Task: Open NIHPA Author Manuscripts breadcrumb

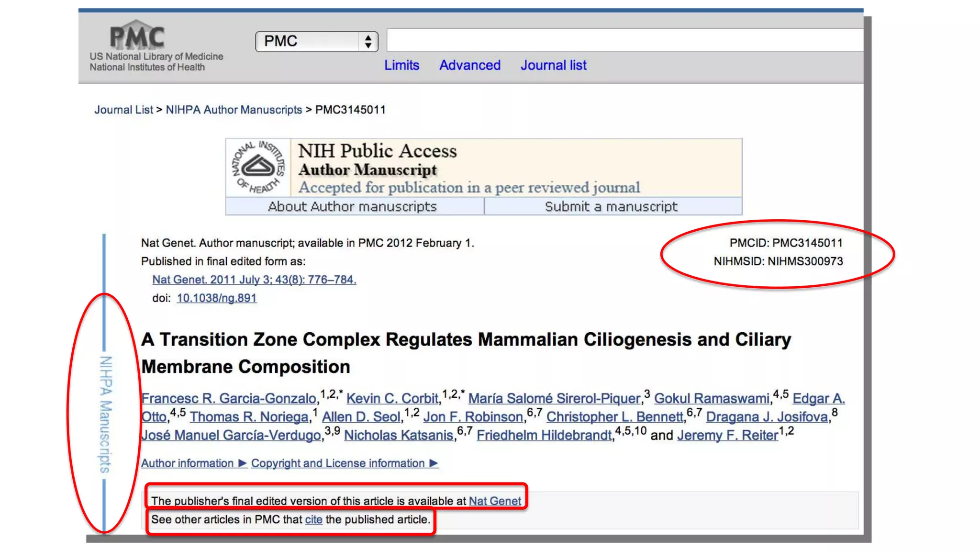Action: click(x=234, y=110)
